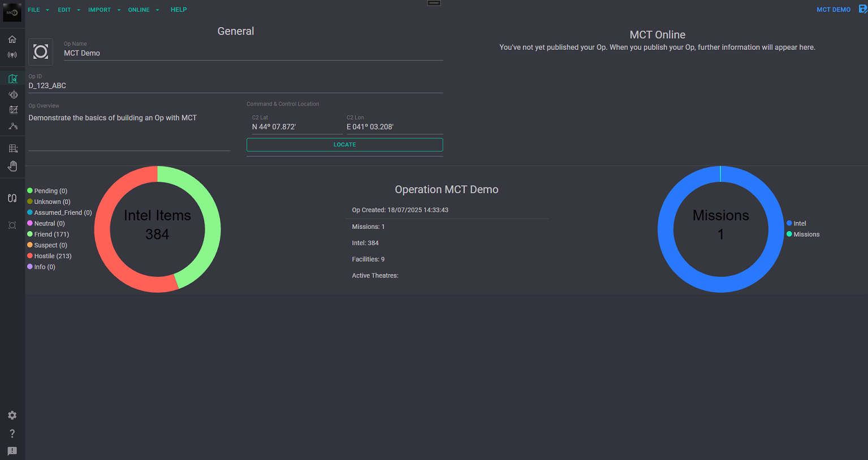
Task: Go to the Home sidebar icon
Action: click(x=12, y=40)
